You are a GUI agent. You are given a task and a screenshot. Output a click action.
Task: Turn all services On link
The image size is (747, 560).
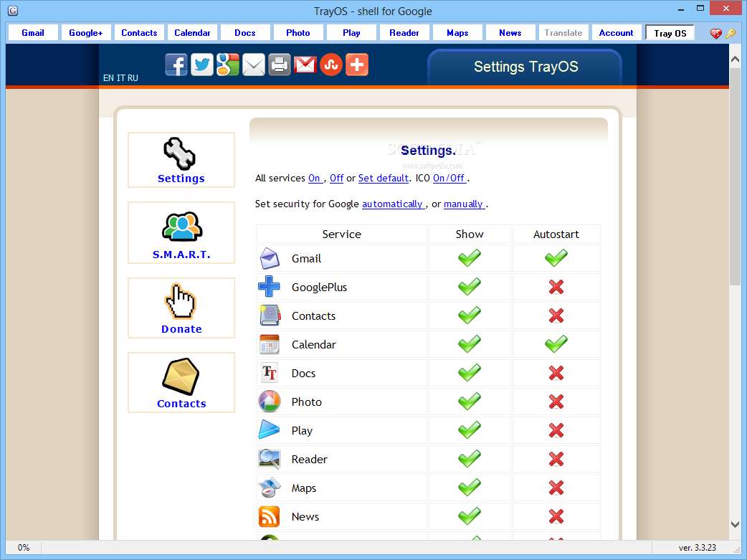[x=315, y=179]
